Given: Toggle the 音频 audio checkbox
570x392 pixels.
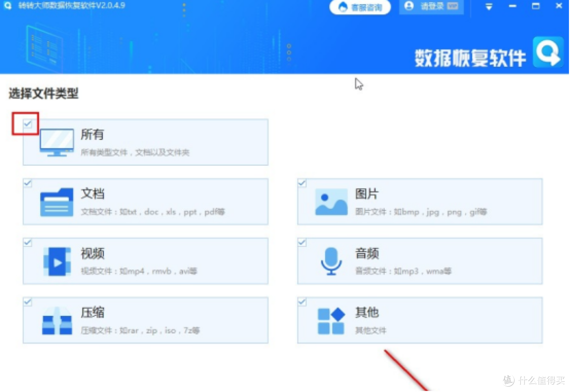Looking at the screenshot, I should coord(302,242).
